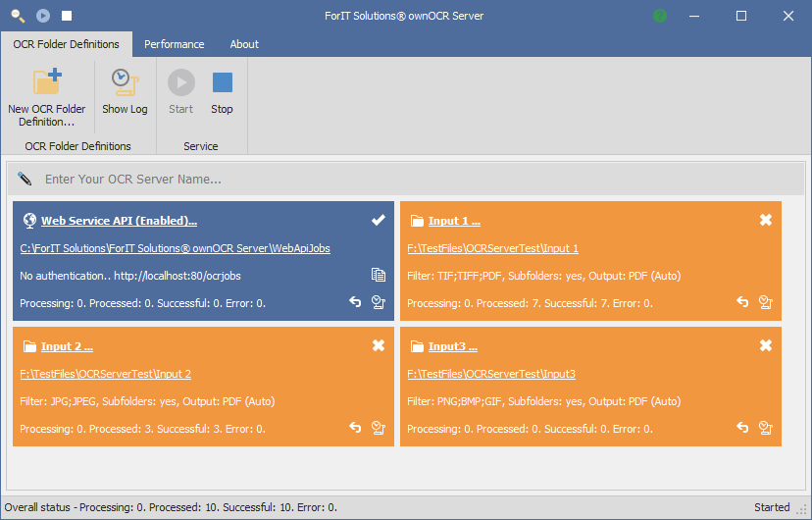Screen dimensions: 812x520
Task: Toggle the X state on Input3 tile
Action: point(766,345)
